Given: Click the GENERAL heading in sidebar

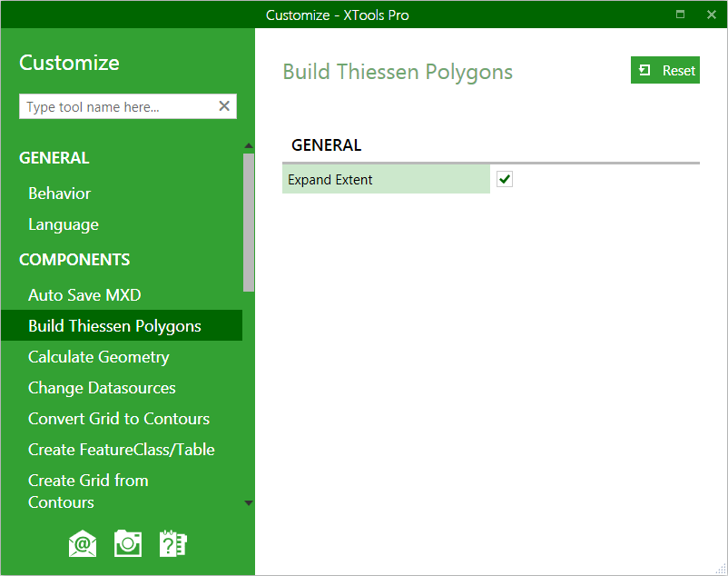Looking at the screenshot, I should point(54,158).
